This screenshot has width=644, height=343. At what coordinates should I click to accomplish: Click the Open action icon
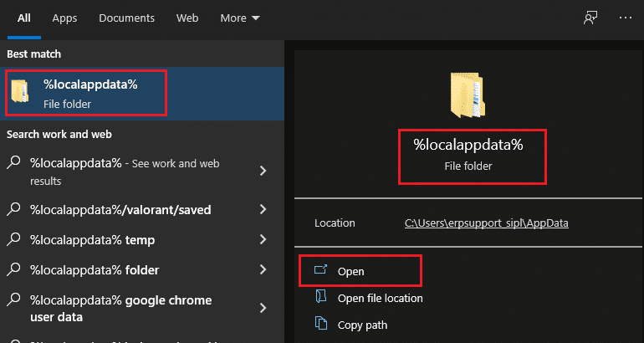tap(321, 270)
